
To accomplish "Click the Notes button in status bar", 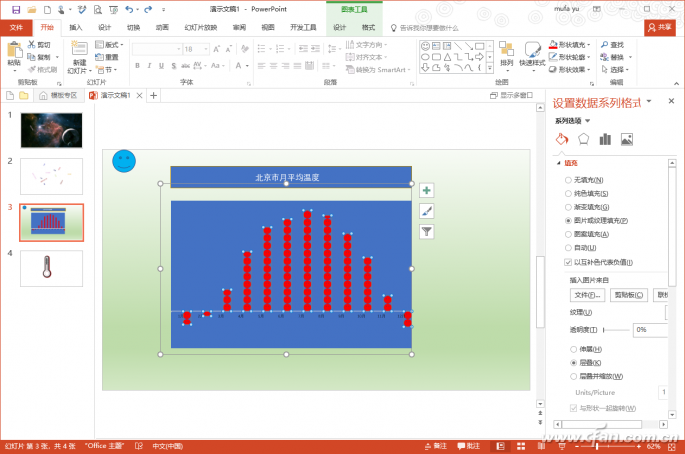I will pyautogui.click(x=436, y=446).
